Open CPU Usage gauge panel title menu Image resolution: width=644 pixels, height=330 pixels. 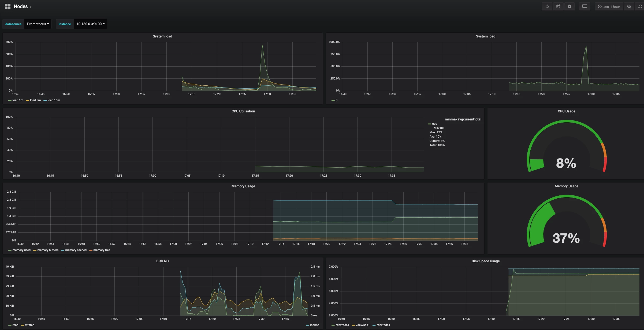tap(566, 111)
